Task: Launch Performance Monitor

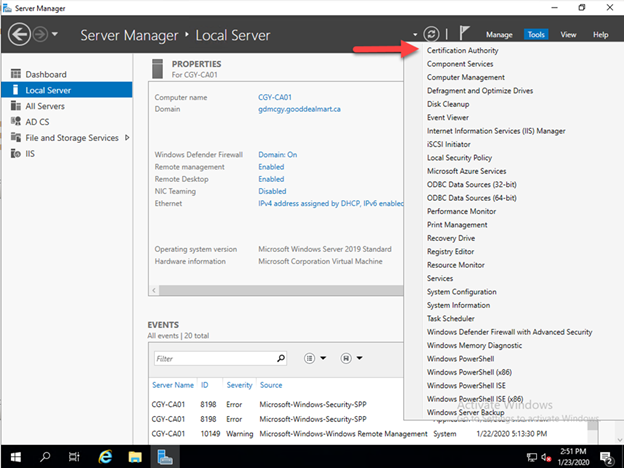Action: 461,211
